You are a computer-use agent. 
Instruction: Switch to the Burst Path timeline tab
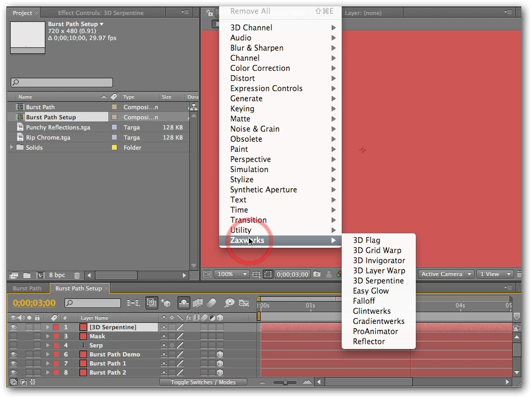pyautogui.click(x=27, y=288)
